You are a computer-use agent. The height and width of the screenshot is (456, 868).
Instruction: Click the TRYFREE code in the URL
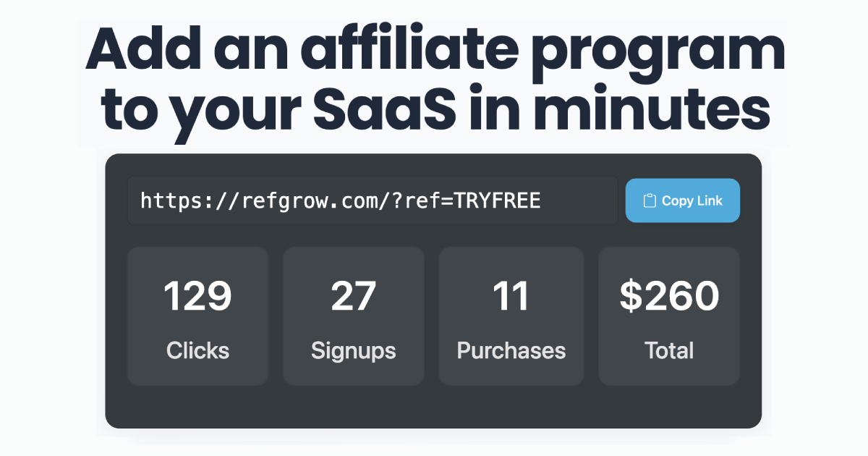click(x=498, y=200)
